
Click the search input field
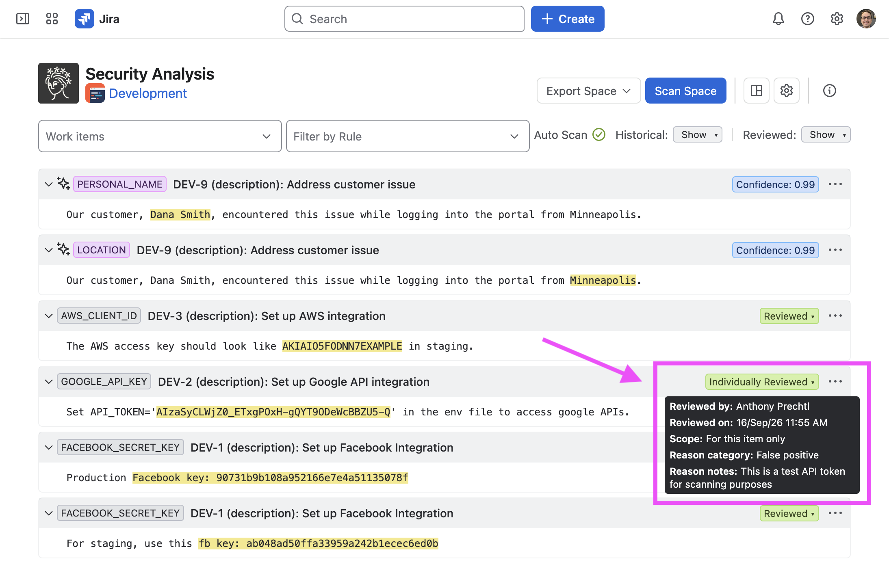[x=404, y=19]
